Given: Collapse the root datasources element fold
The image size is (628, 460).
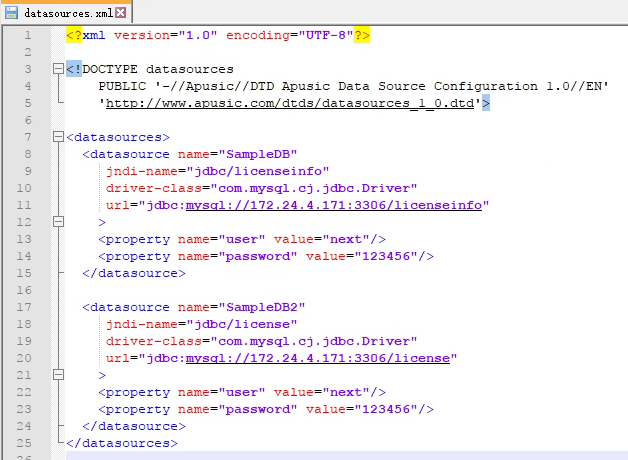Looking at the screenshot, I should (x=57, y=137).
